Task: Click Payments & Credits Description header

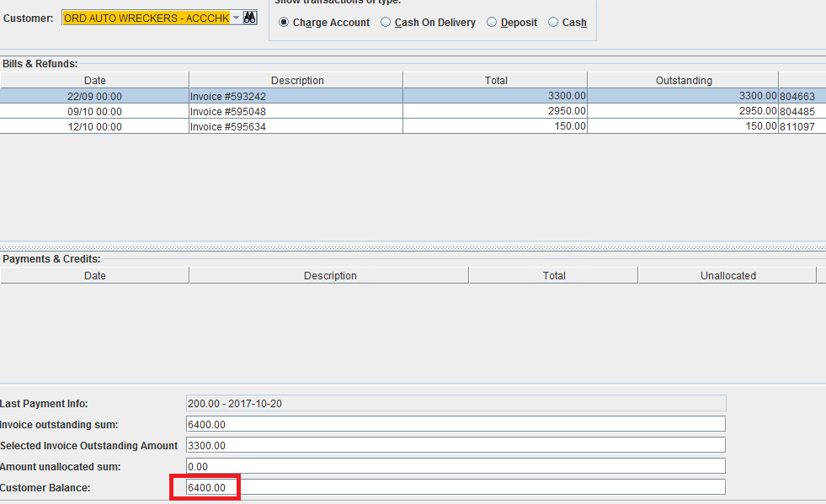Action: point(330,275)
